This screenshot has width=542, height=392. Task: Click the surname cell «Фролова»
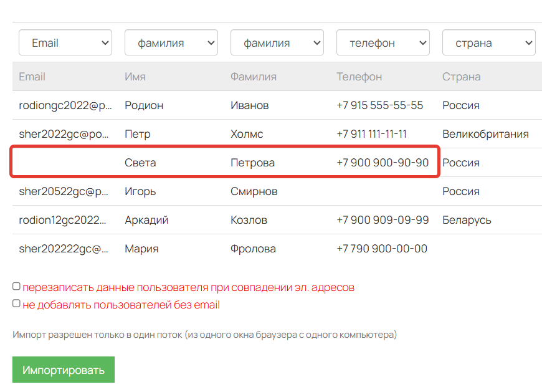pyautogui.click(x=250, y=248)
